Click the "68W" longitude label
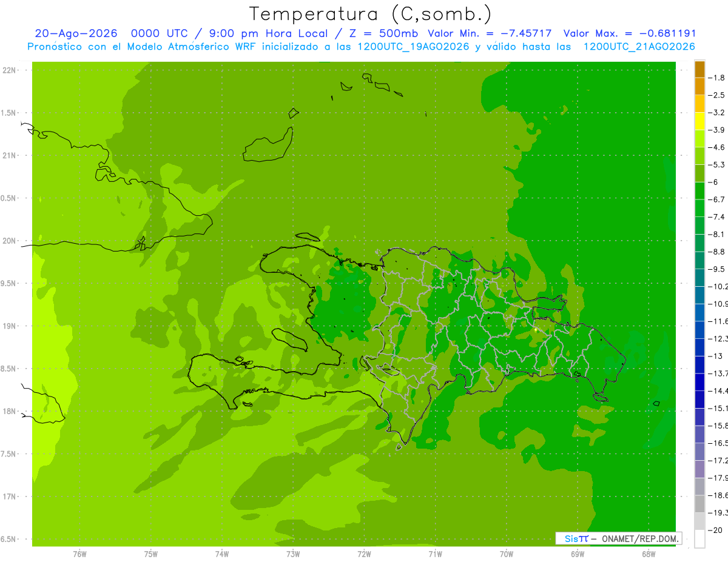 point(649,554)
